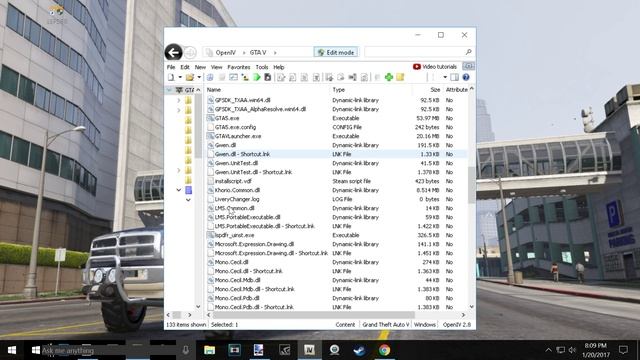The image size is (640, 360).
Task: Click the volume speaker tray icon
Action: click(572, 350)
